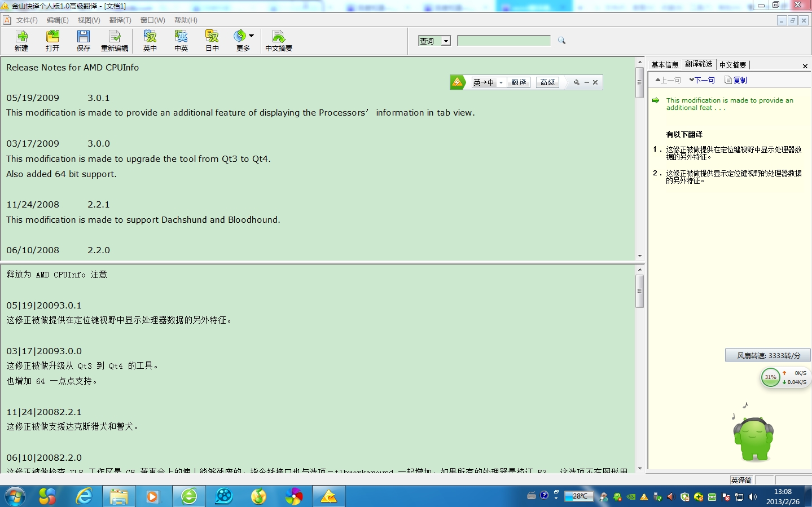The width and height of the screenshot is (812, 507).
Task: Click the 复制 (Copy) link
Action: coord(736,80)
